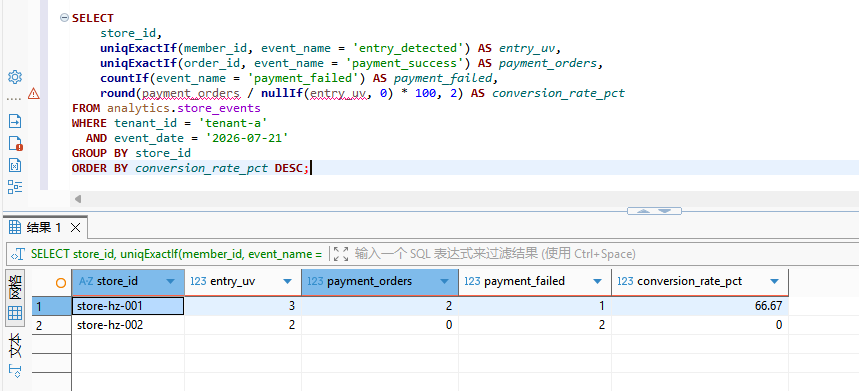
Task: Click the import-file icon with right arrow
Action: point(15,121)
